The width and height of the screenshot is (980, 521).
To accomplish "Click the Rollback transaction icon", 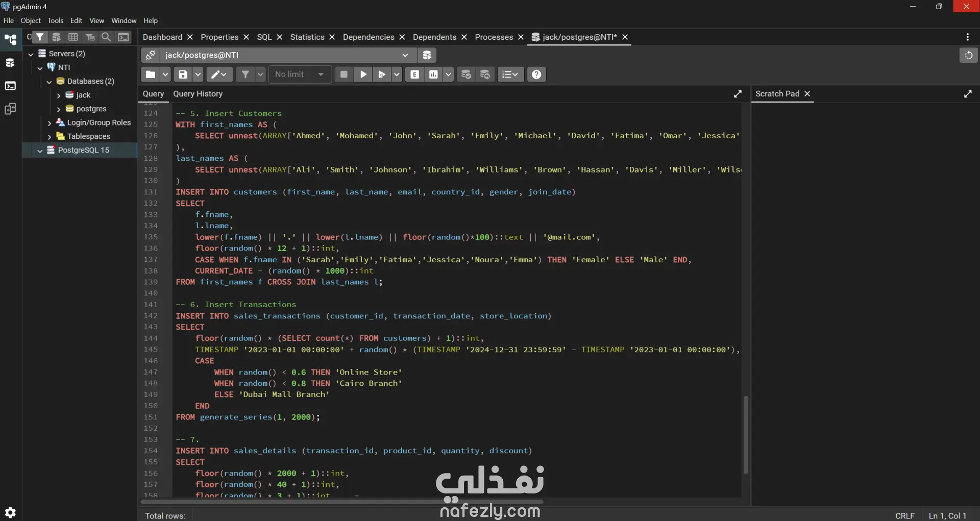I will [485, 75].
